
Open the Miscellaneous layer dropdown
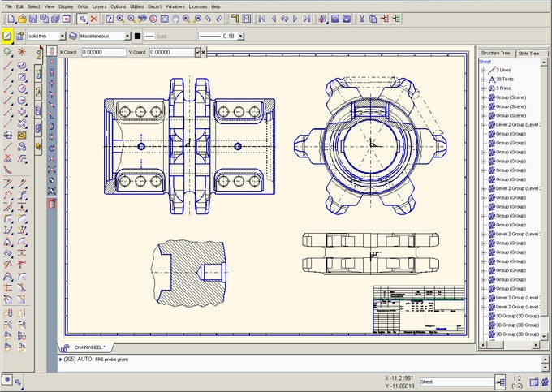pyautogui.click(x=127, y=37)
